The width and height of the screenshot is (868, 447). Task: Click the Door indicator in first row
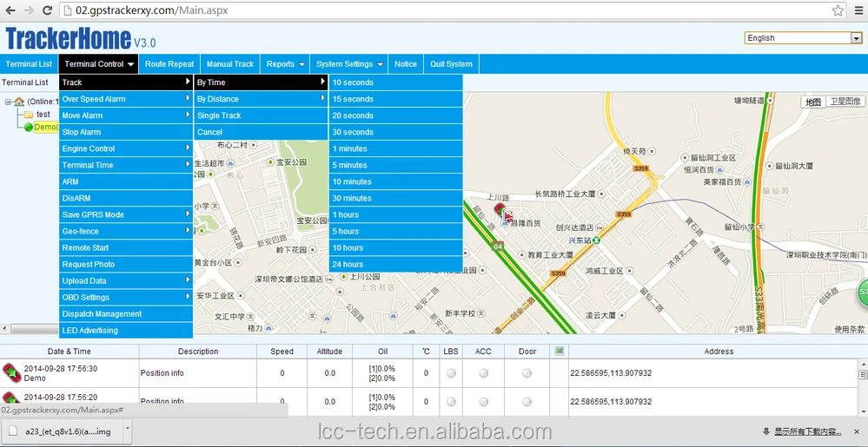(x=527, y=373)
